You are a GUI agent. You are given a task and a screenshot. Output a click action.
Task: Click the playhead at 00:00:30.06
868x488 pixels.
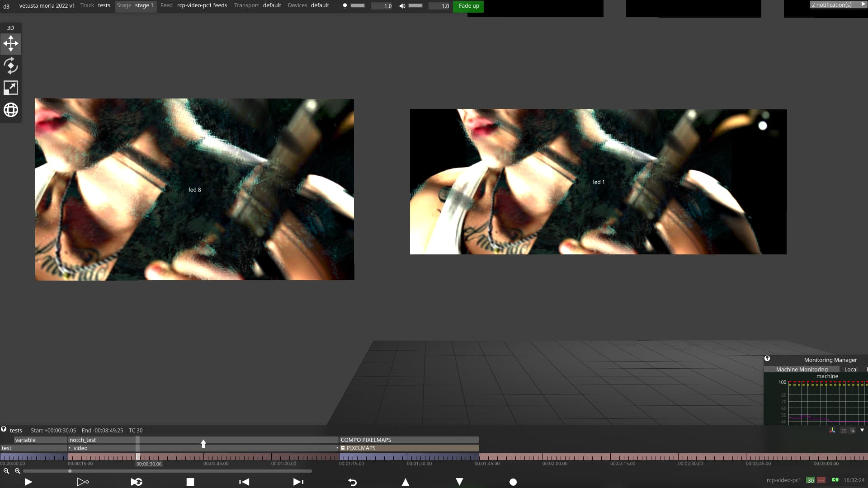138,457
